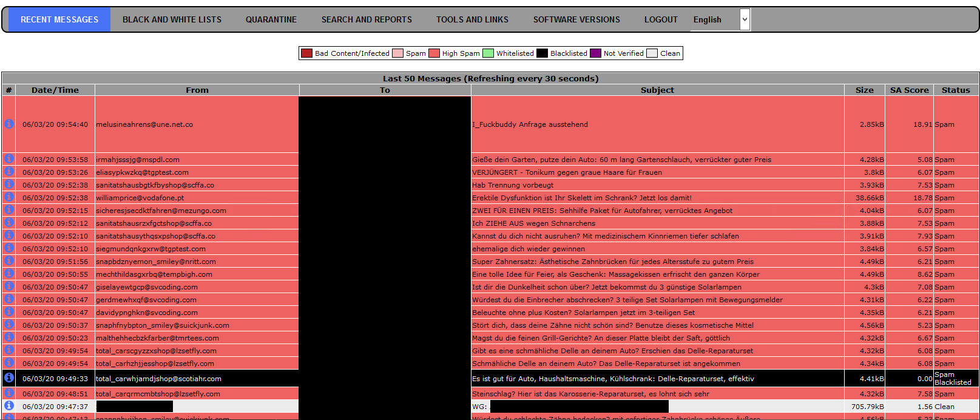Click subject 'Steinschlag? Hier ist das Karosserie-Reparaturset'
This screenshot has height=420, width=980.
[x=590, y=394]
